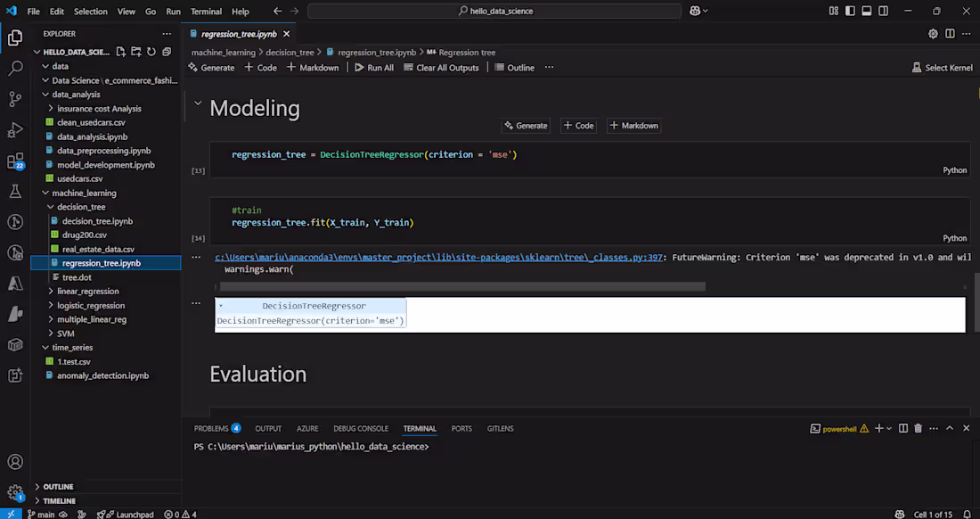Switch to the PORTS panel tab
Image resolution: width=980 pixels, height=519 pixels.
coord(461,428)
